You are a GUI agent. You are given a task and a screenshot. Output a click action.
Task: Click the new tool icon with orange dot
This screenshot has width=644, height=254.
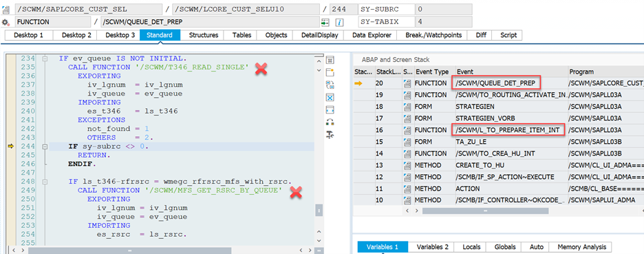point(330,73)
